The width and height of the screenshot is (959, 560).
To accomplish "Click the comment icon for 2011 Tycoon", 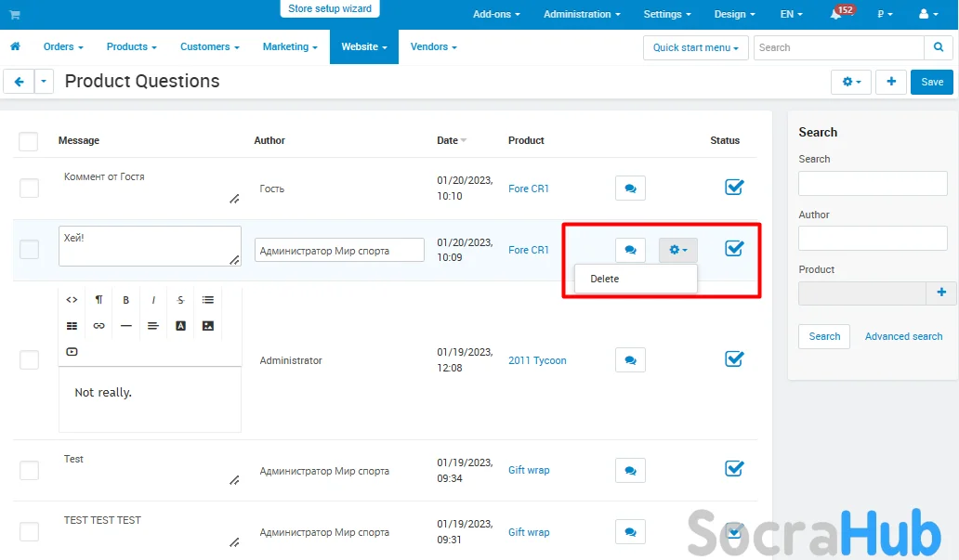I will pyautogui.click(x=630, y=360).
